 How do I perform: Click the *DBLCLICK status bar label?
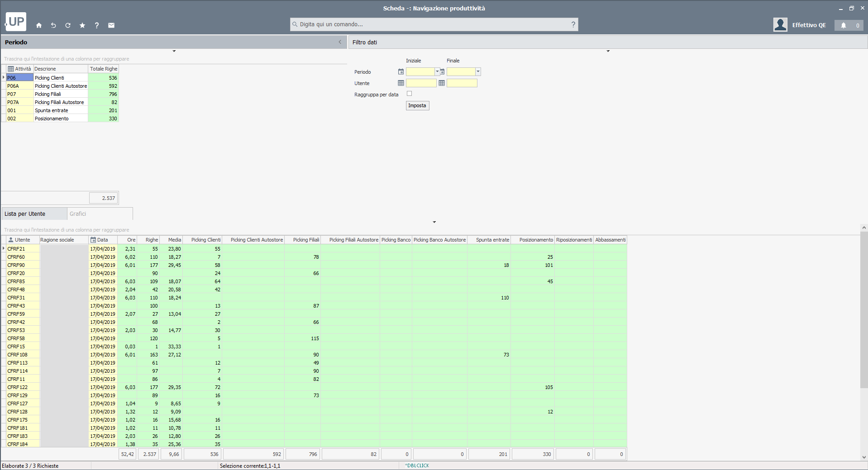pyautogui.click(x=417, y=465)
